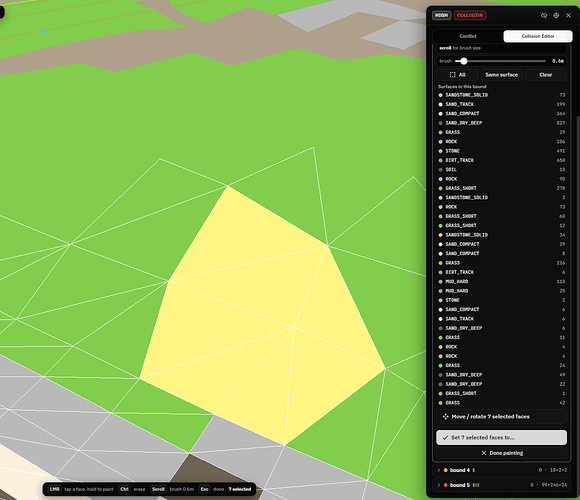The width and height of the screenshot is (580, 500).
Task: Select DIRT_TRACK surface with count 650
Action: click(x=501, y=160)
